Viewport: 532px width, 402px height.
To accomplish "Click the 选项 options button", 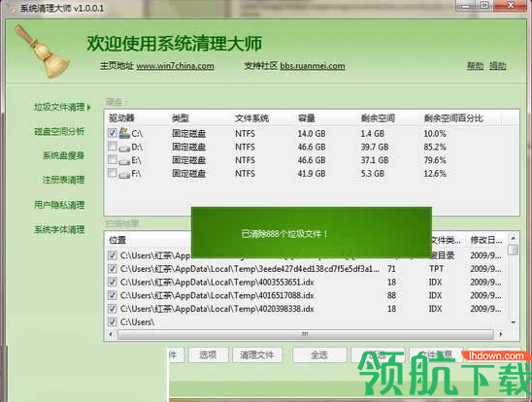I will (x=209, y=354).
